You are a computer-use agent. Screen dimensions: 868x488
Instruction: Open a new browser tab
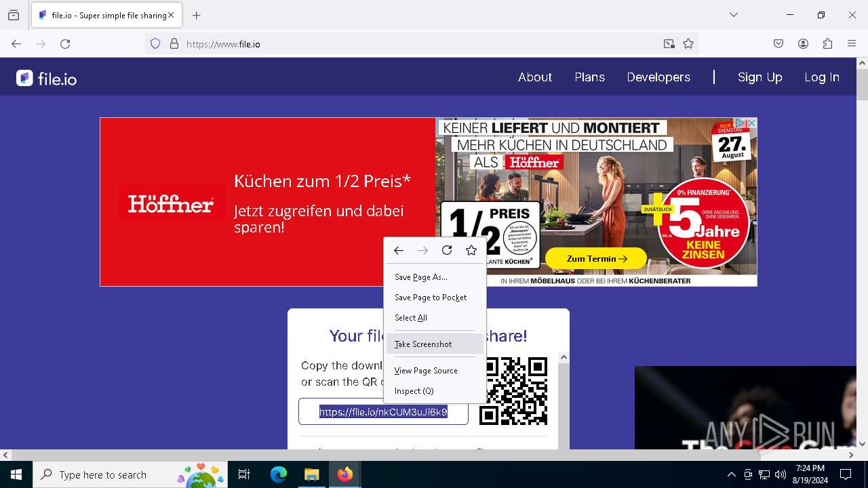197,15
